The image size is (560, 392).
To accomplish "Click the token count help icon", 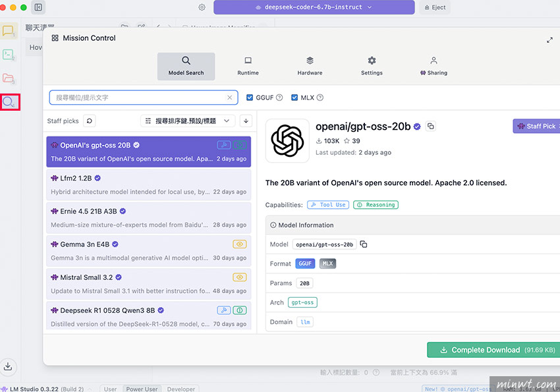I will click(x=376, y=372).
